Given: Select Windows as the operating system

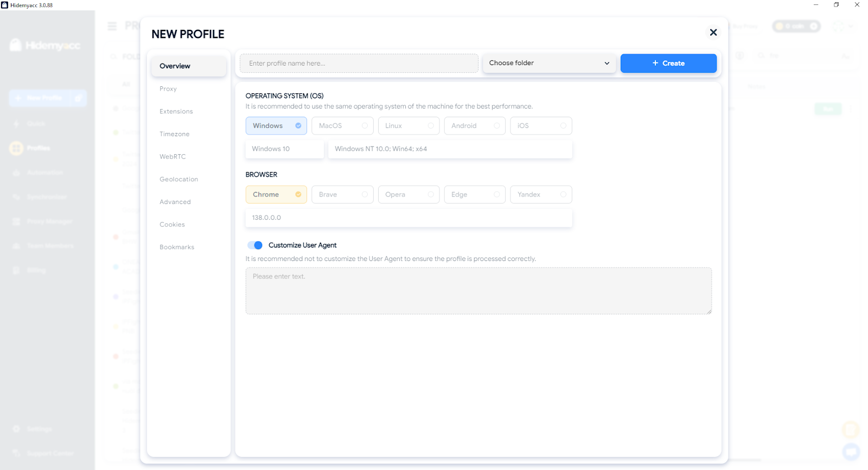Looking at the screenshot, I should [x=276, y=126].
